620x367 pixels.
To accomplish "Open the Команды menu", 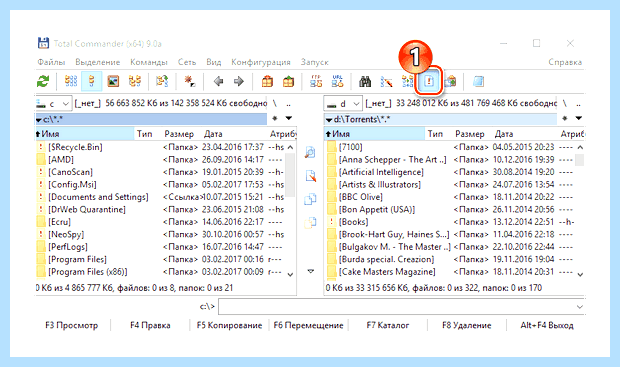I will click(149, 62).
